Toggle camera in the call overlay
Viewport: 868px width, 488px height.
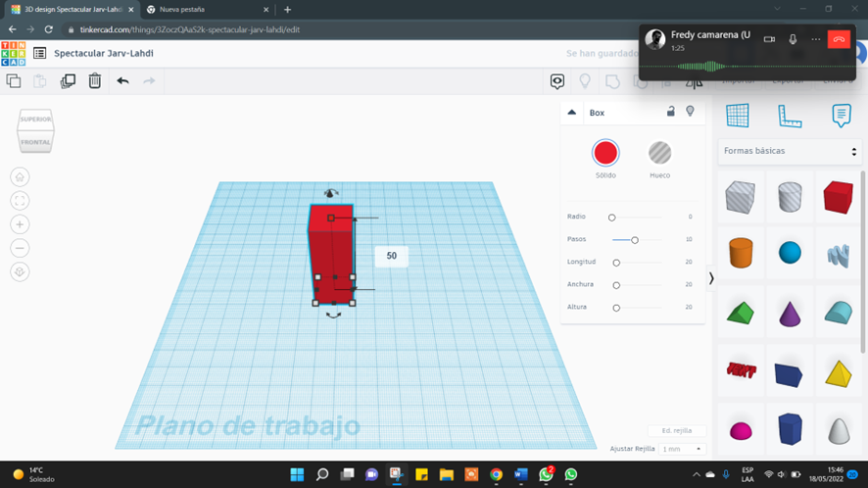[x=769, y=39]
